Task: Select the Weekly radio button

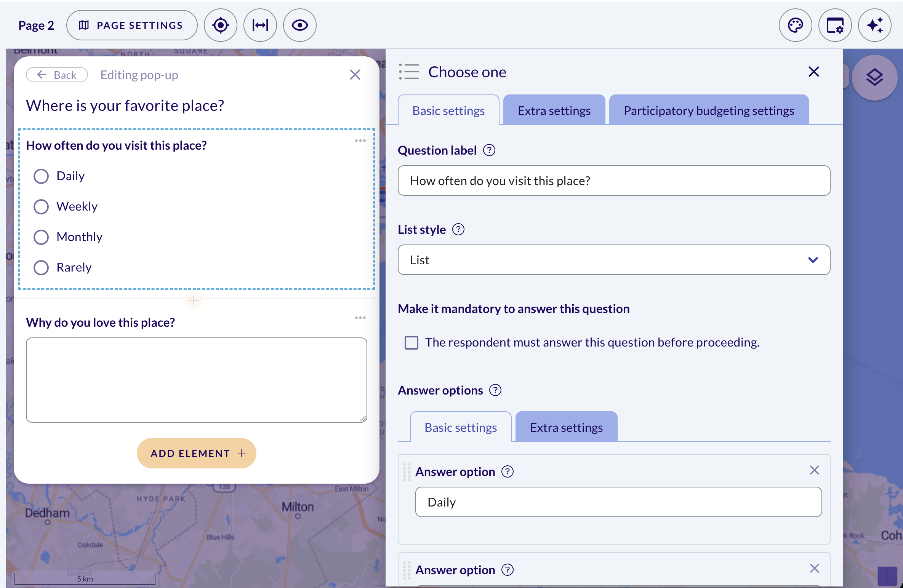Action: 41,207
